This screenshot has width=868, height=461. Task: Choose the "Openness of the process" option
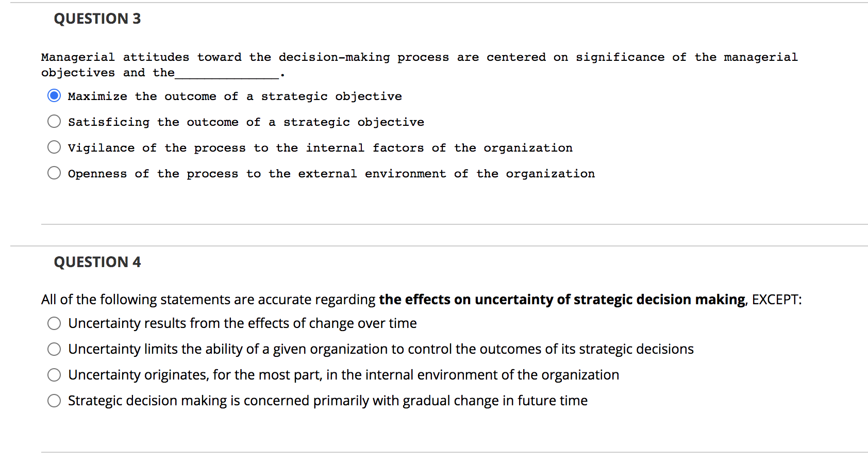click(x=54, y=173)
